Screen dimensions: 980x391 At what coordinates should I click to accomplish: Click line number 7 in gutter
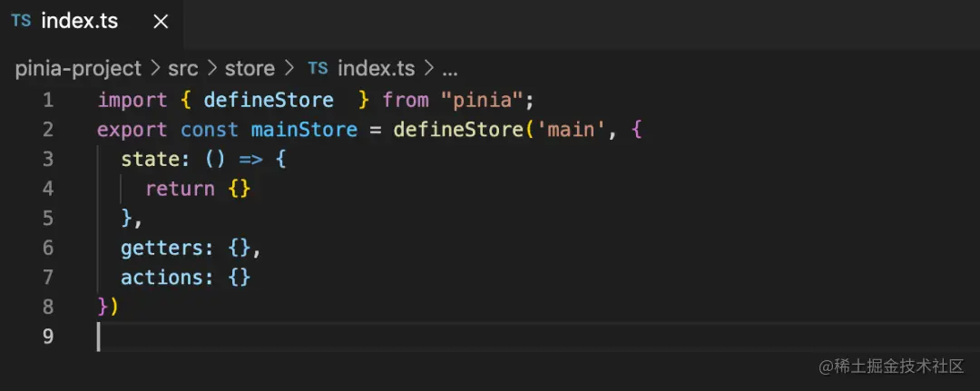48,278
